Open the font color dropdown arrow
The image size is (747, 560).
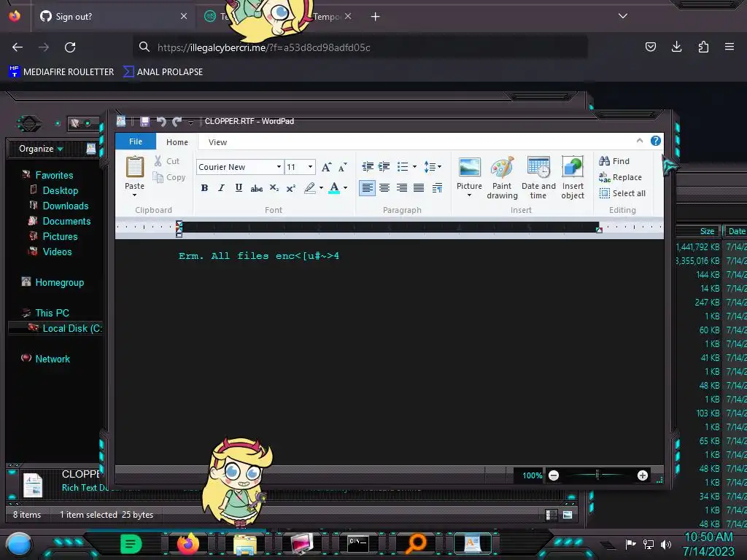click(345, 188)
